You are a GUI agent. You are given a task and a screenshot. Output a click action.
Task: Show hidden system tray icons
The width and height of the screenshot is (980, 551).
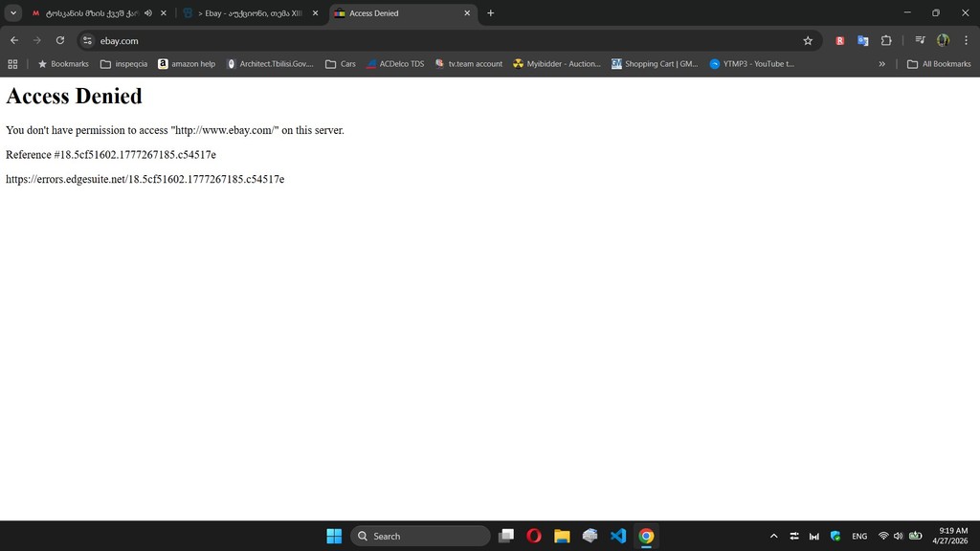773,536
